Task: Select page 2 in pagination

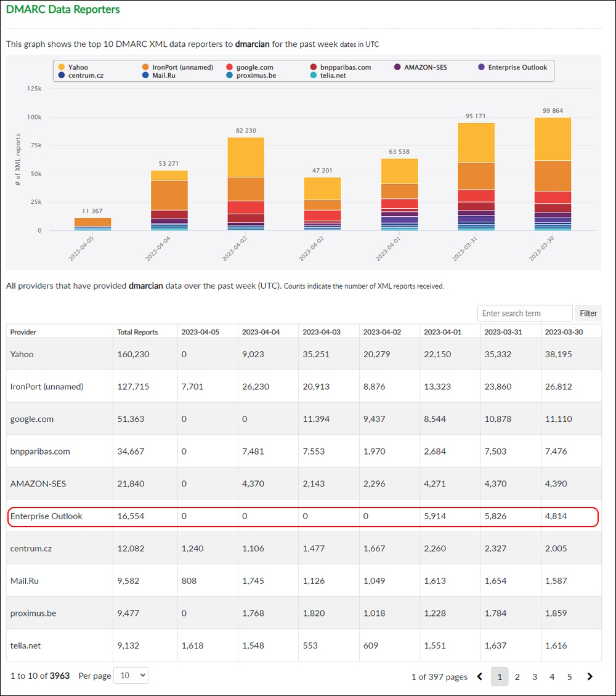Action: (x=517, y=676)
